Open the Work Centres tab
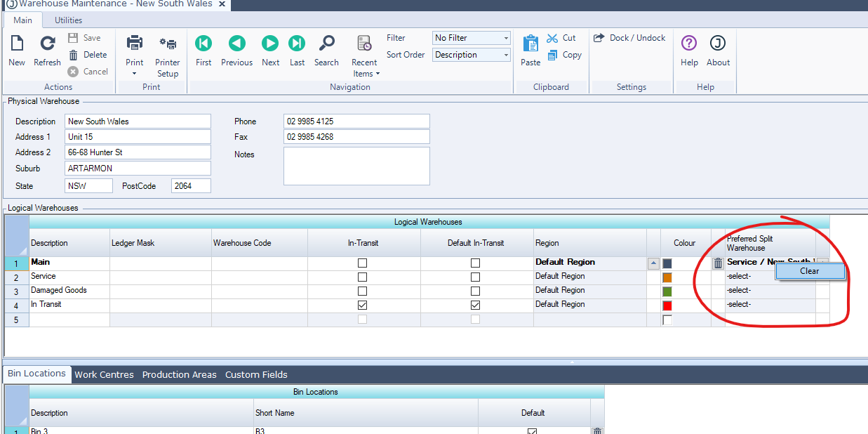The height and width of the screenshot is (434, 868). (x=104, y=375)
